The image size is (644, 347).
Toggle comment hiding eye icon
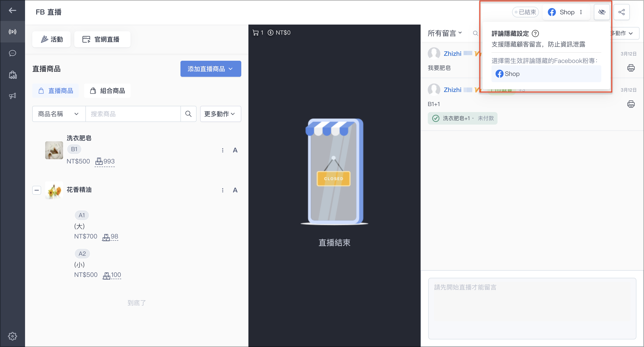pyautogui.click(x=602, y=12)
